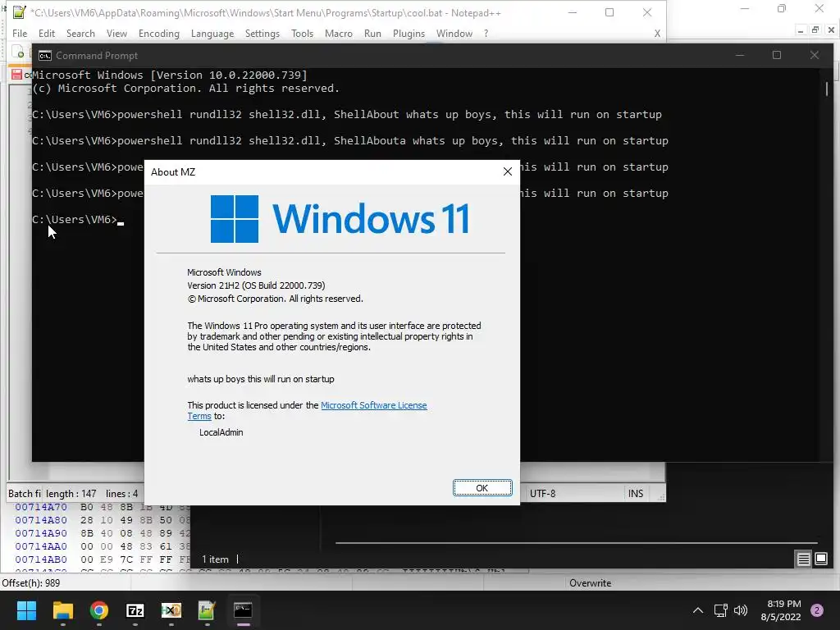Open Notepad++ View menu

point(116,33)
